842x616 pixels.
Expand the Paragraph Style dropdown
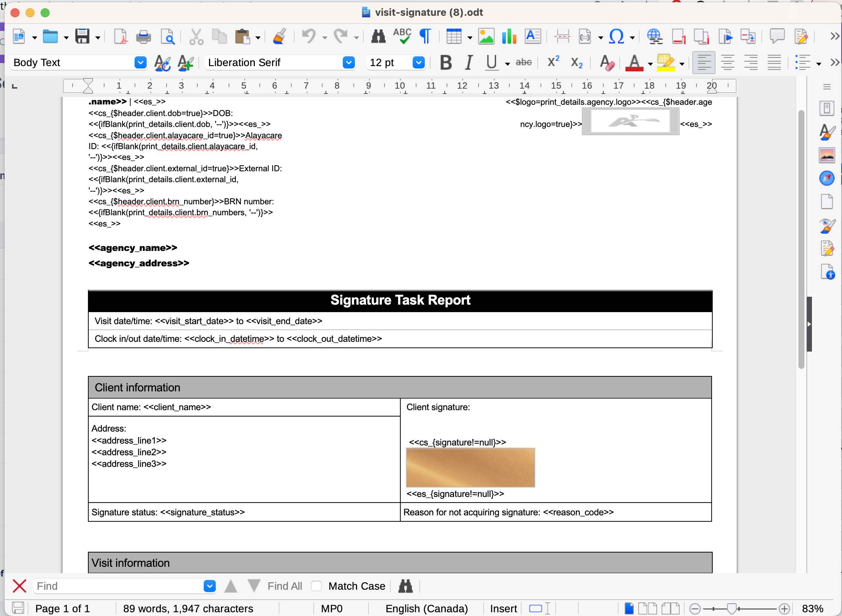pyautogui.click(x=140, y=62)
